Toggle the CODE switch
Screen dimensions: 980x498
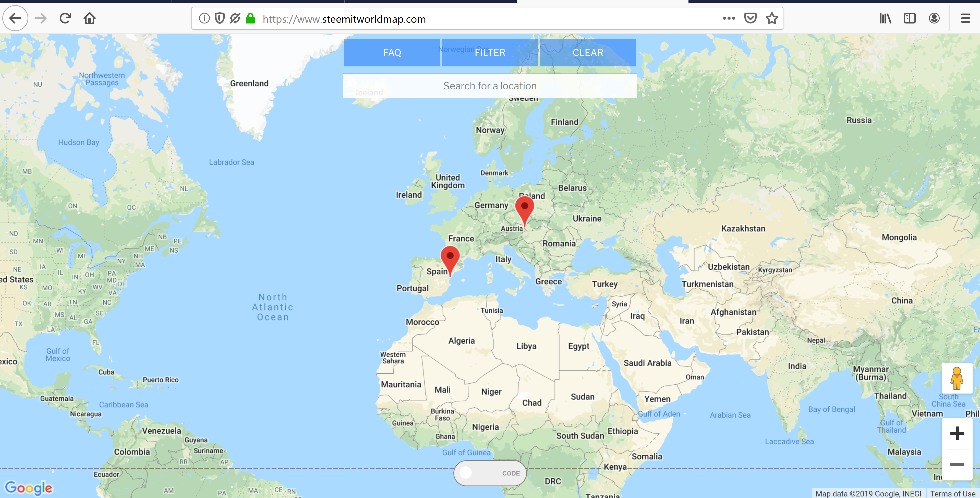490,473
